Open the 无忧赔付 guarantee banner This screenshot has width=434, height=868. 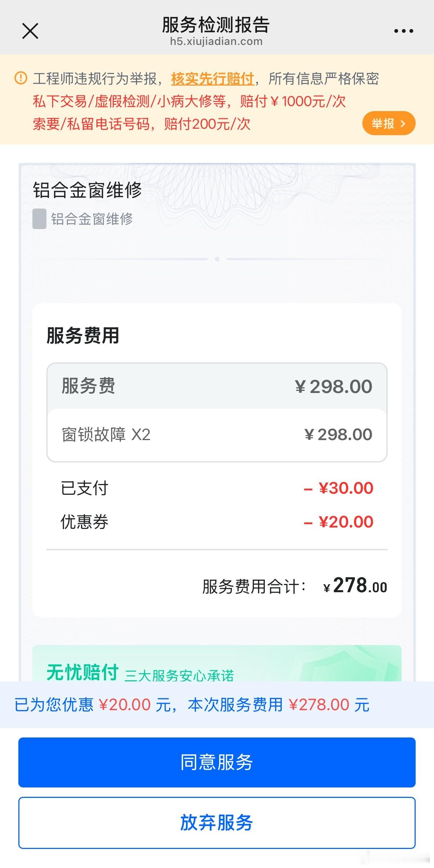[217, 663]
